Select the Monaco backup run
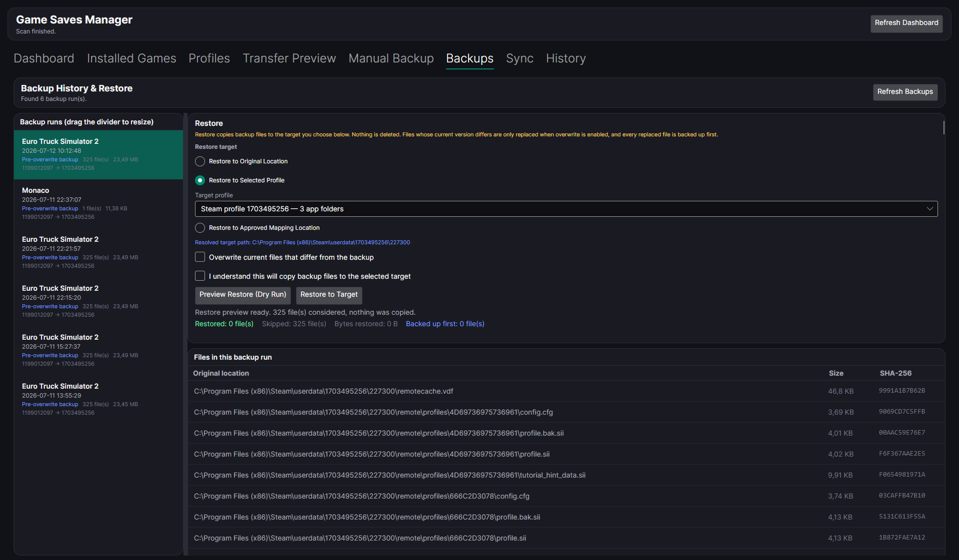959x560 pixels. 98,204
